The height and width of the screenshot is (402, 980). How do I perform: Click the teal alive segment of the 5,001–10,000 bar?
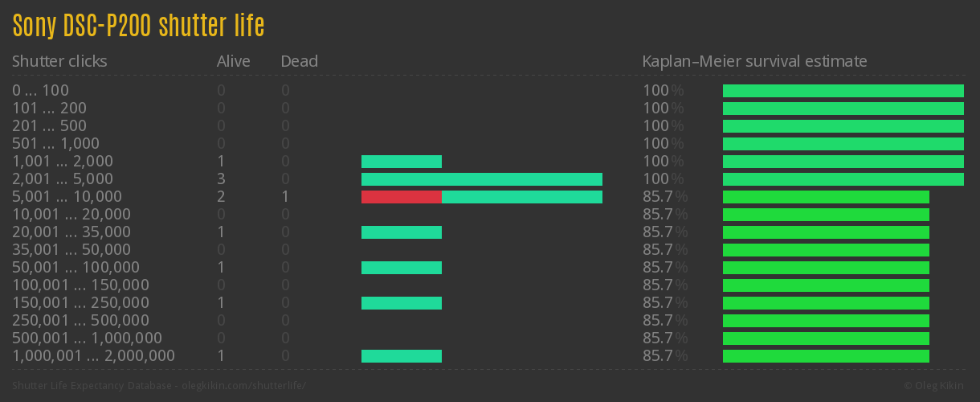click(x=521, y=197)
